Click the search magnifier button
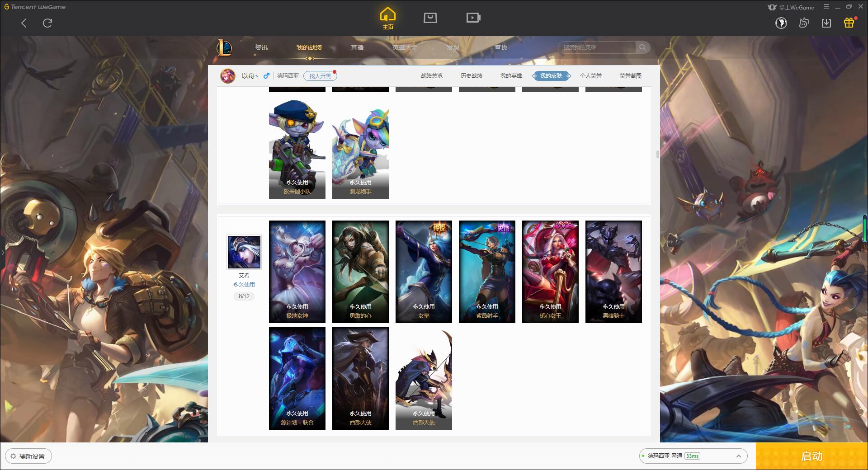Screen dimensions: 868x470 point(642,47)
